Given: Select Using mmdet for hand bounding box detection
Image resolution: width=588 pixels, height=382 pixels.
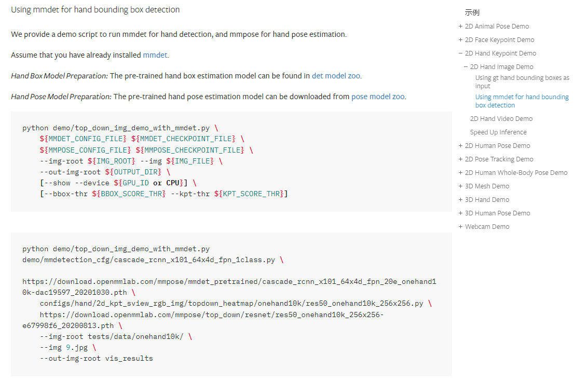Looking at the screenshot, I should coord(522,101).
